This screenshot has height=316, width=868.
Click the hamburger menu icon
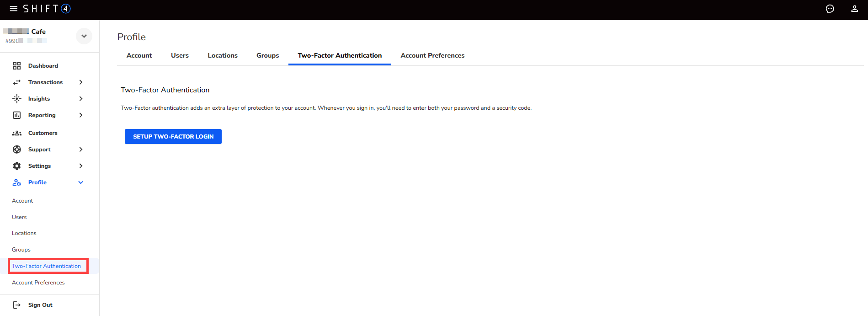(x=14, y=9)
